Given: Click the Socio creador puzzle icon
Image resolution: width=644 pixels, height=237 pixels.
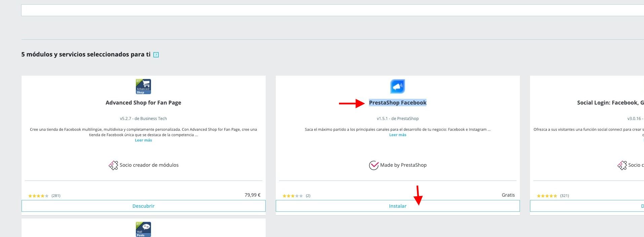Looking at the screenshot, I should pyautogui.click(x=113, y=165).
